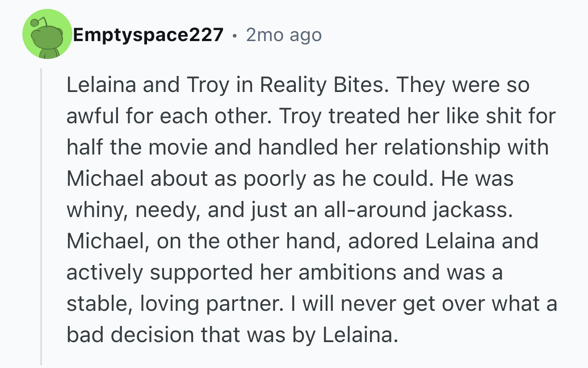
Task: Click the antenna on the Snoo avatar
Action: click(37, 22)
